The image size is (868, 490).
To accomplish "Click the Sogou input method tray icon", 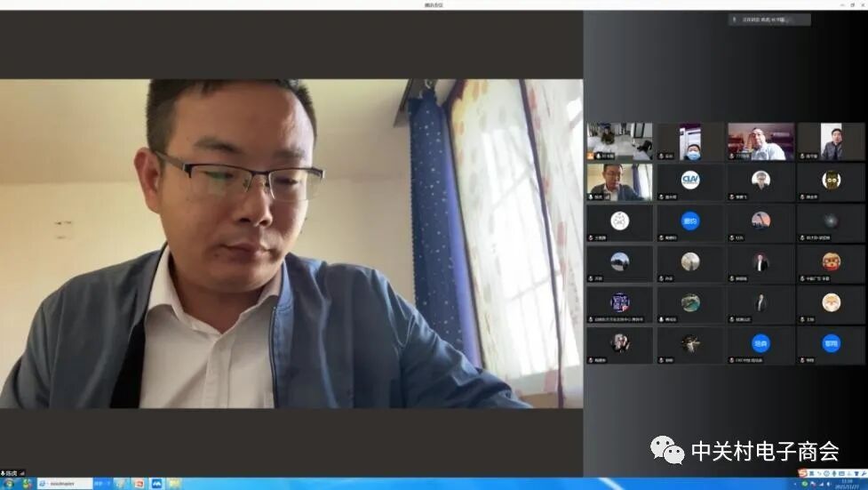I will [x=803, y=473].
